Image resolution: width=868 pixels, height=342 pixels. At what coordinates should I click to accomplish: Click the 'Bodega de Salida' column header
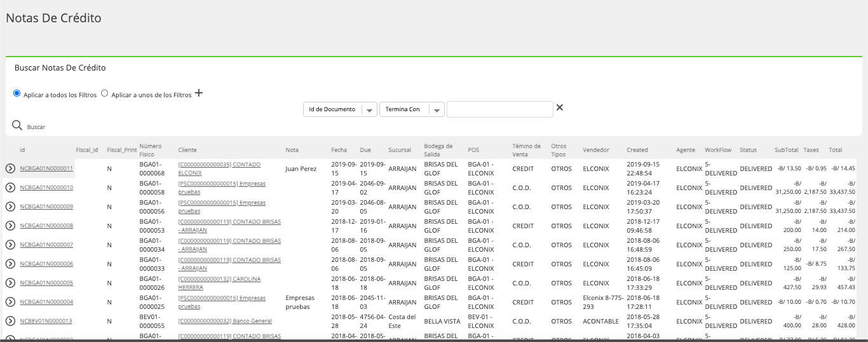pos(438,150)
